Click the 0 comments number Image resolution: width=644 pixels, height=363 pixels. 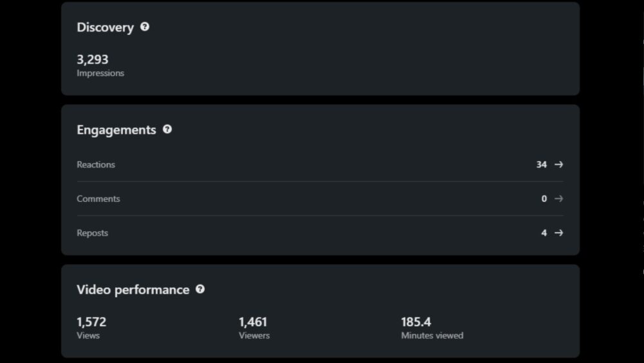[544, 199]
